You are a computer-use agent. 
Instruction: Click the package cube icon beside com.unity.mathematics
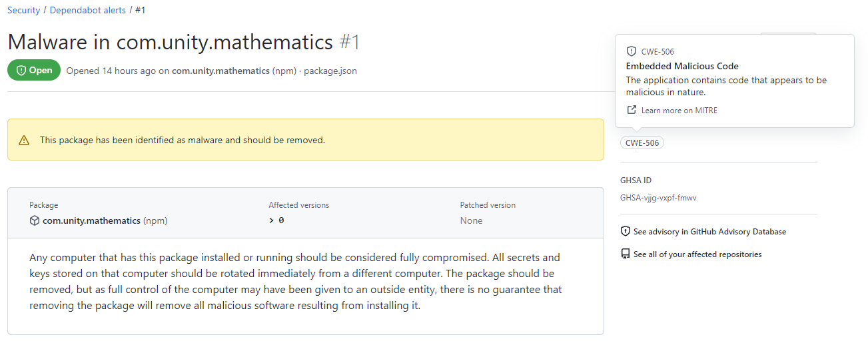coord(35,220)
